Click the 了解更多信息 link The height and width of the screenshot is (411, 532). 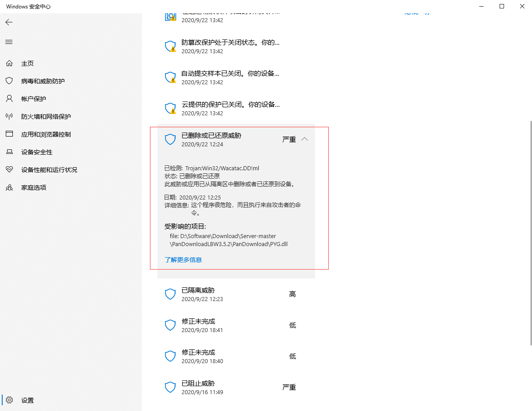click(x=183, y=260)
